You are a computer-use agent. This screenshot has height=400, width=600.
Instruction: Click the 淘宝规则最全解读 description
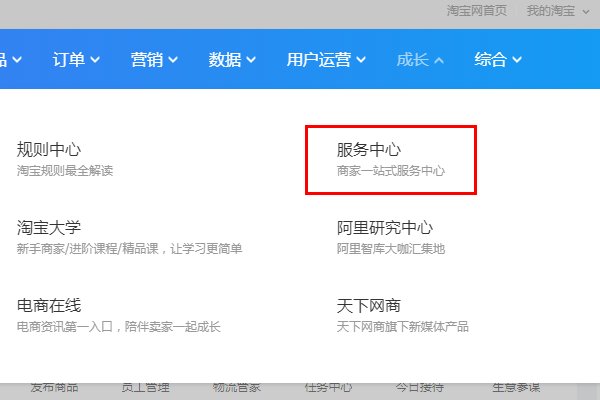(65, 170)
